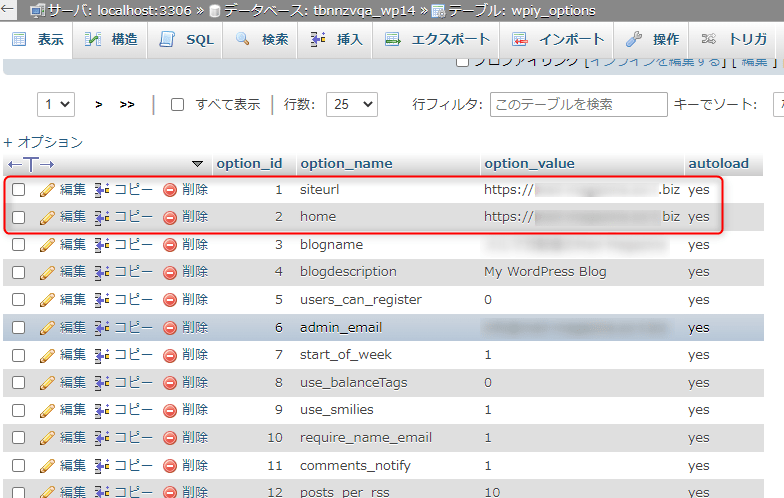Screen dimensions: 784x498
Task: Click the copy icon for blogname row
Action: pos(102,244)
